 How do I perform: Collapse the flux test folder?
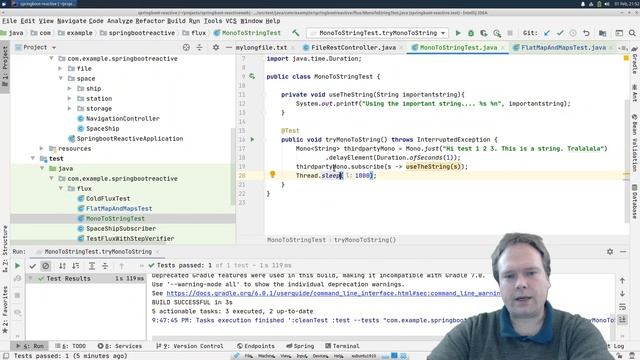pyautogui.click(x=61, y=189)
